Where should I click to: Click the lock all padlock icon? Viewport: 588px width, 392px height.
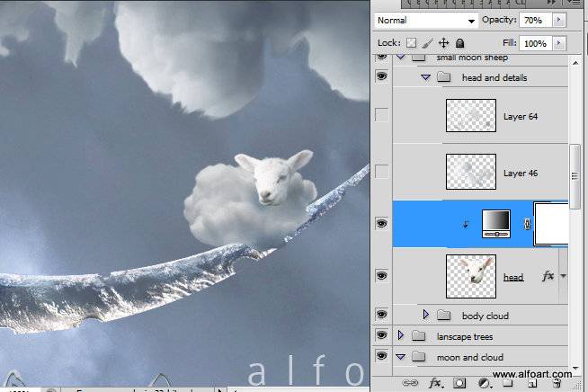coord(459,43)
